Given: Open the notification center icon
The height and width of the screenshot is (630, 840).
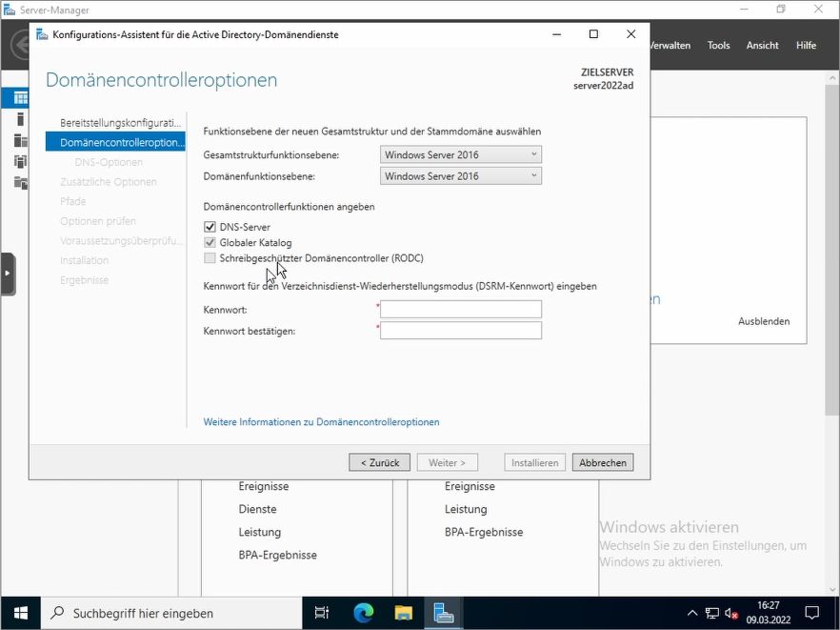Looking at the screenshot, I should pyautogui.click(x=812, y=613).
